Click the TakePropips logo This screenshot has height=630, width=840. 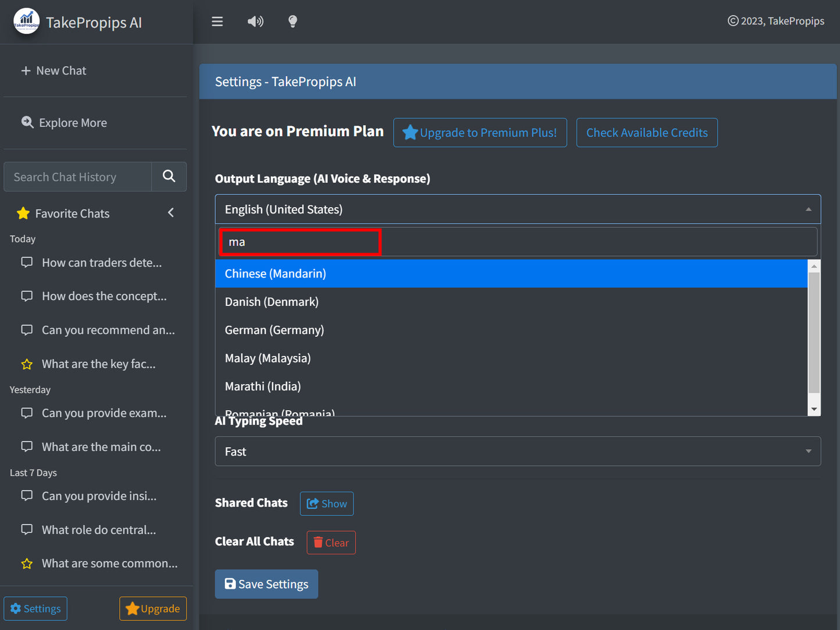click(27, 22)
